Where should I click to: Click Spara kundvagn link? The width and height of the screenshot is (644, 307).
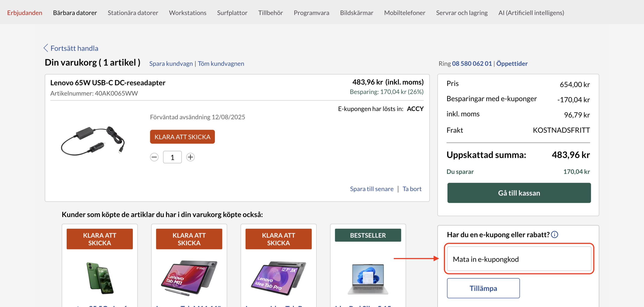coord(171,63)
